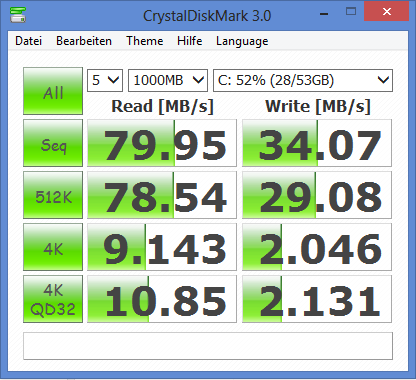Open the Bearbeiten menu

click(84, 41)
